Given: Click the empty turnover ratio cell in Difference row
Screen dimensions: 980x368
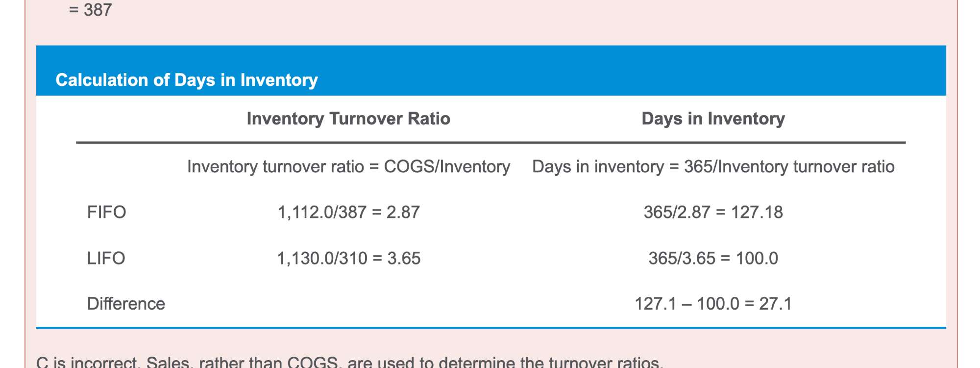Looking at the screenshot, I should [x=348, y=304].
